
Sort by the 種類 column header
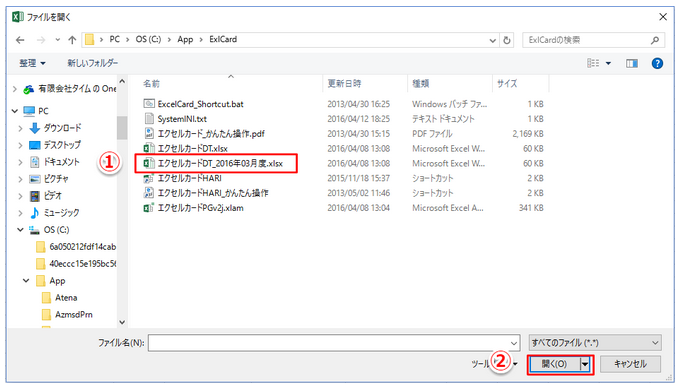tap(421, 84)
